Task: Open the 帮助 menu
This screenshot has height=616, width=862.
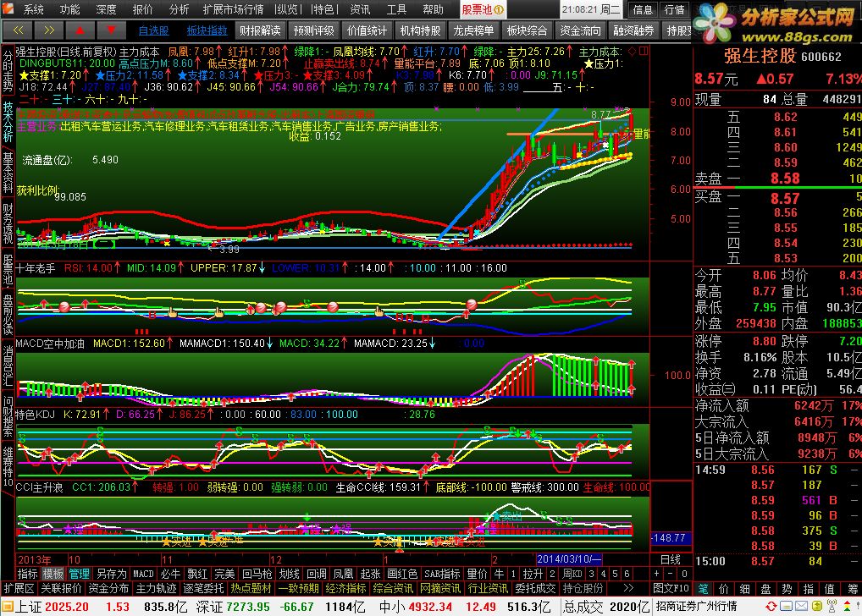Action: pyautogui.click(x=434, y=9)
